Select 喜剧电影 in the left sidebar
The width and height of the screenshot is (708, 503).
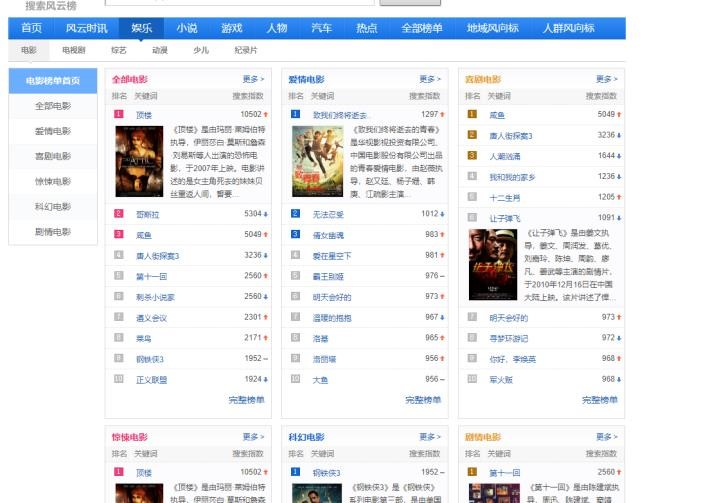(x=53, y=156)
